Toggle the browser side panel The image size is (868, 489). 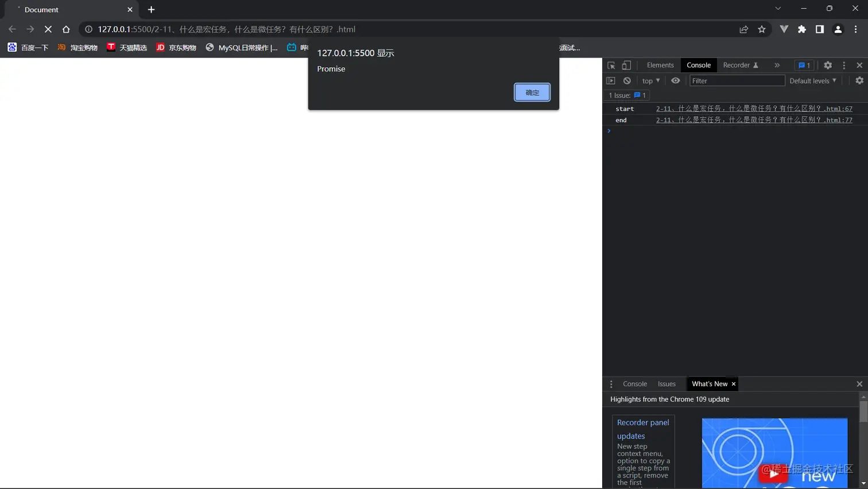(x=820, y=29)
